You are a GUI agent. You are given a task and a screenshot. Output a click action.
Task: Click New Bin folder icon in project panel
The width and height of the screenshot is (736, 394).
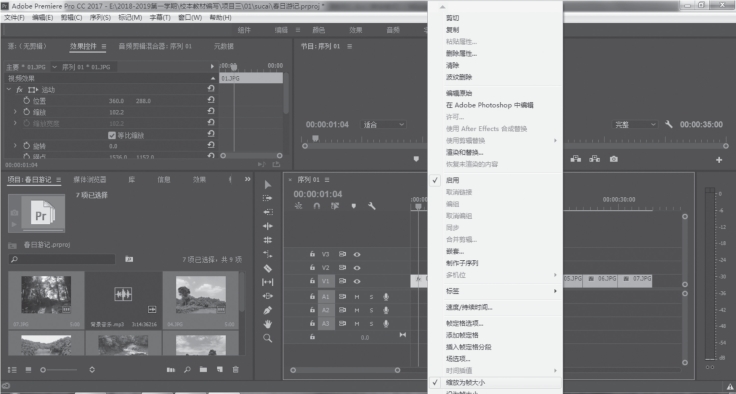coord(203,370)
